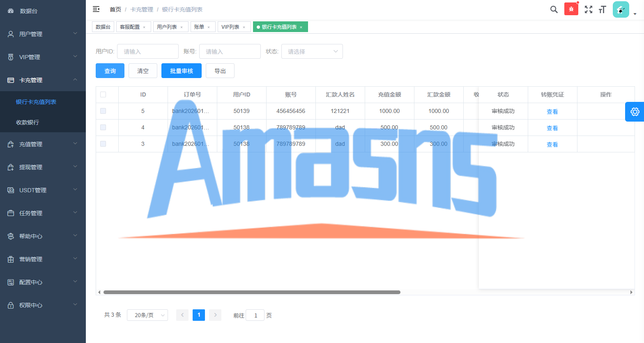Toggle fullscreen mode icon
Viewport: 644px width, 343px height.
click(x=589, y=9)
